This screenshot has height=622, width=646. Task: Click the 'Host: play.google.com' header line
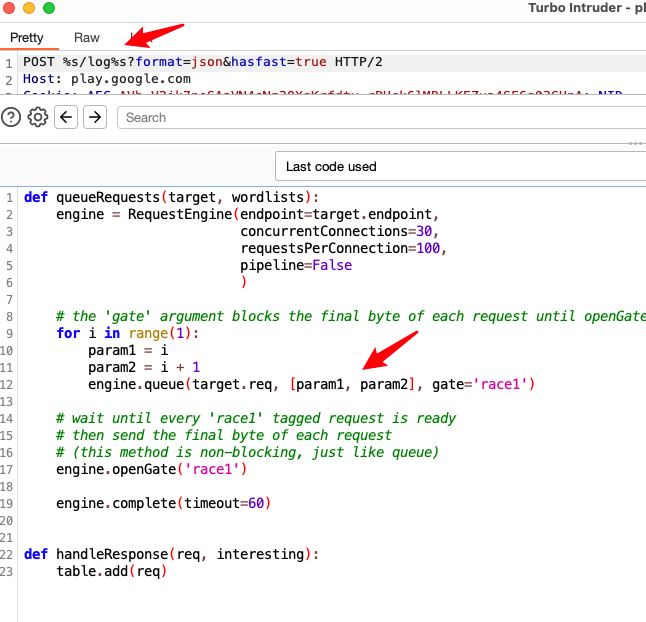[x=107, y=79]
